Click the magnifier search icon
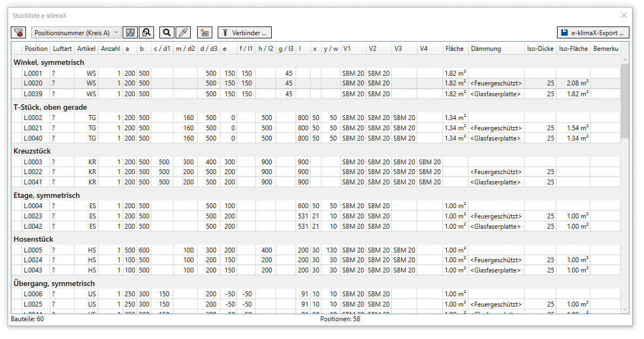 (x=167, y=33)
